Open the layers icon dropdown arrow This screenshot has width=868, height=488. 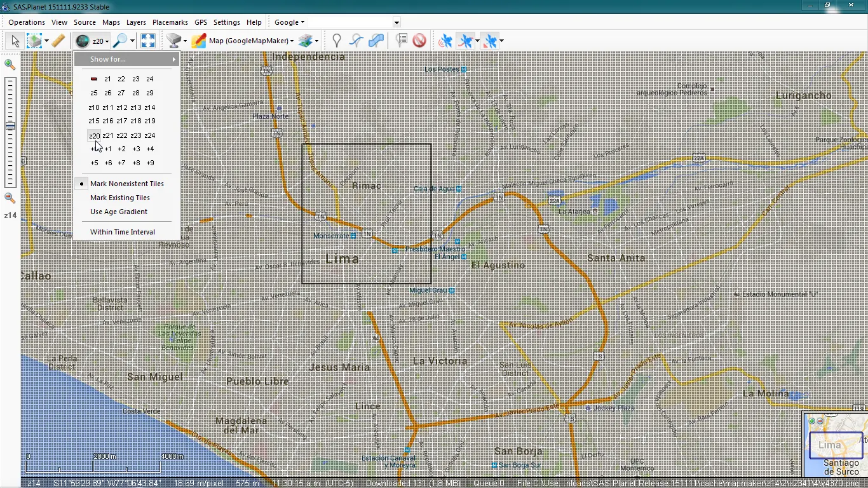pyautogui.click(x=316, y=41)
